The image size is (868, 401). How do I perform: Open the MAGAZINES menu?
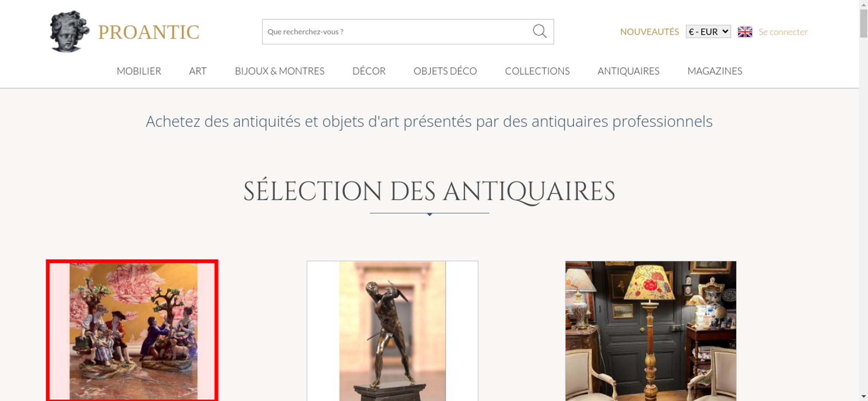(715, 71)
